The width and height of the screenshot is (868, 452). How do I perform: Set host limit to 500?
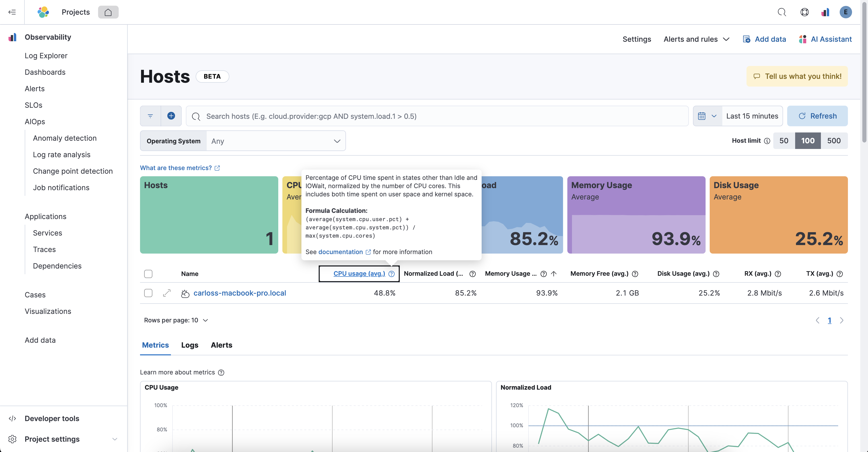click(834, 141)
